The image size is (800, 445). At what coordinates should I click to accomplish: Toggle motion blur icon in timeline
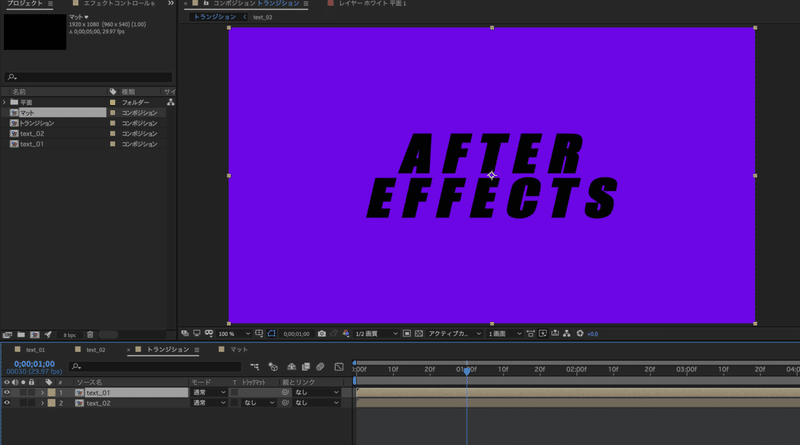[320, 366]
